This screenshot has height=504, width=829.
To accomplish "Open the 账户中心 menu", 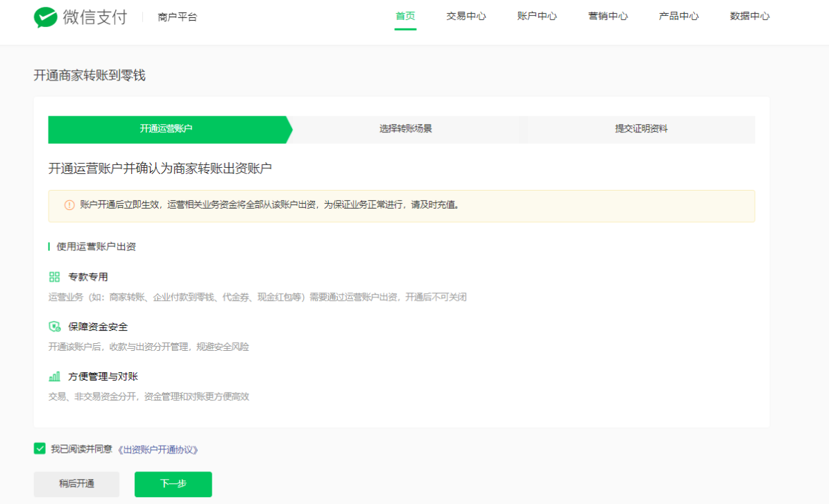I will 537,17.
